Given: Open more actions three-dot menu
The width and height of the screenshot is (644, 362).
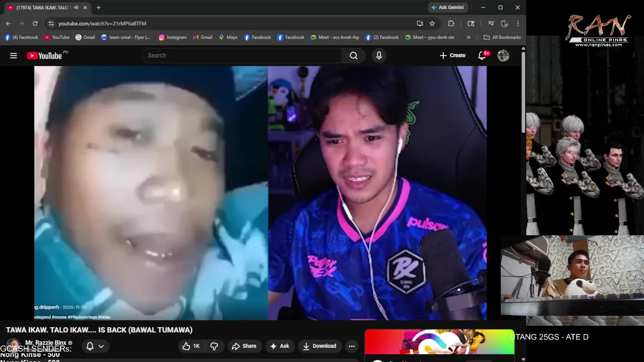Looking at the screenshot, I should click(x=352, y=346).
